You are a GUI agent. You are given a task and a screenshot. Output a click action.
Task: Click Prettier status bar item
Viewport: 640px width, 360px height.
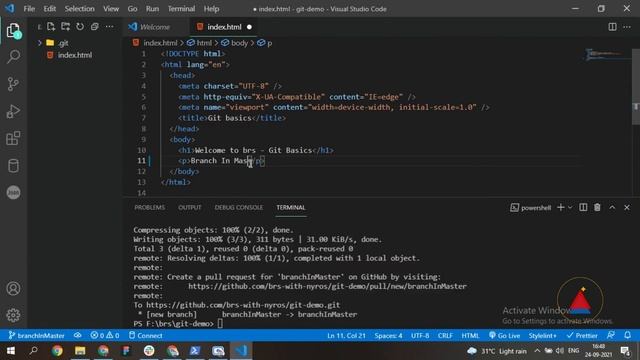(582, 335)
